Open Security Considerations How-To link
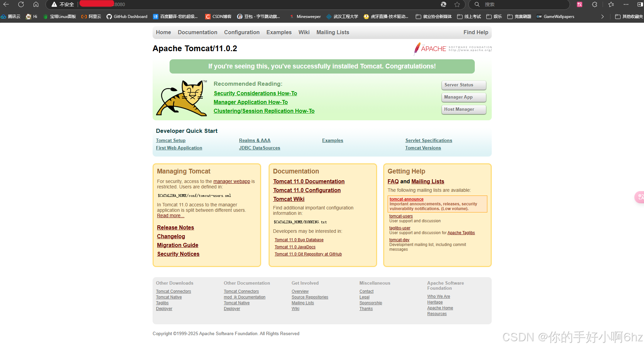Image resolution: width=644 pixels, height=348 pixels. (x=255, y=93)
